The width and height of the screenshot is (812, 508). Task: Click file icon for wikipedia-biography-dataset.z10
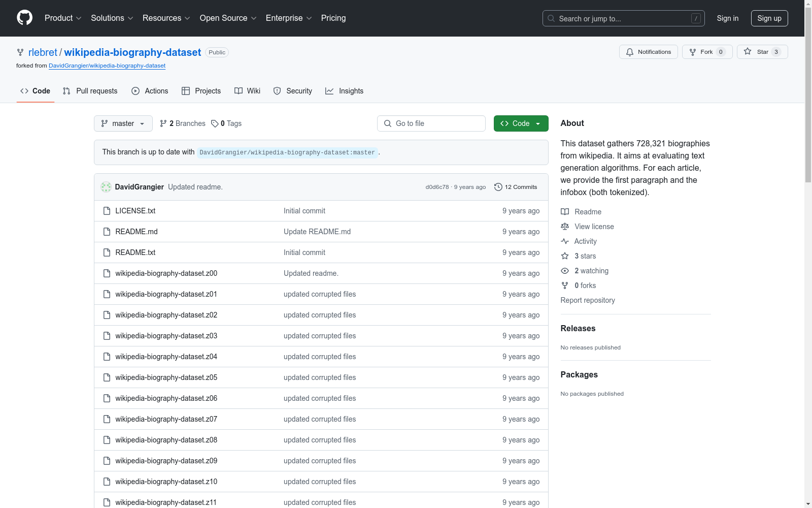[107, 482]
